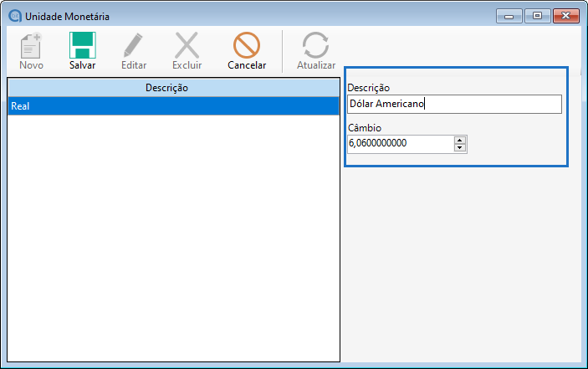Viewport: 588px width, 369px height.
Task: Increase the Câmbio value with the up arrow
Action: (459, 140)
